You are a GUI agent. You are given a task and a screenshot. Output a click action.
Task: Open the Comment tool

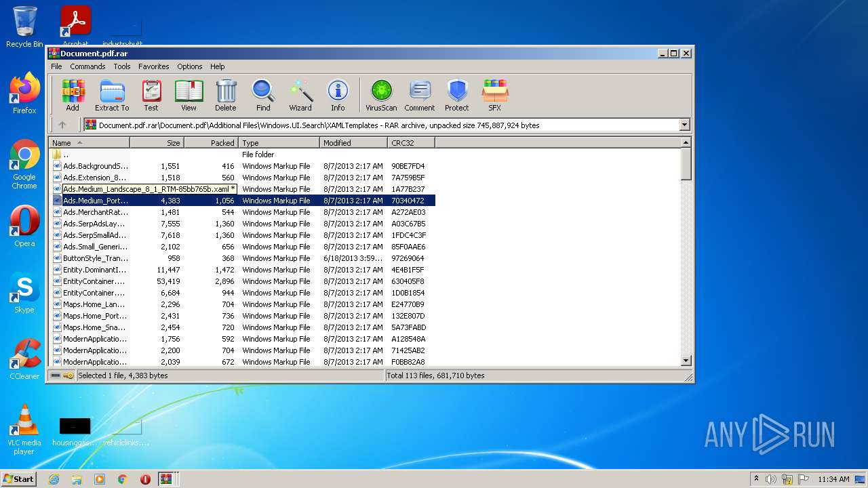(420, 96)
